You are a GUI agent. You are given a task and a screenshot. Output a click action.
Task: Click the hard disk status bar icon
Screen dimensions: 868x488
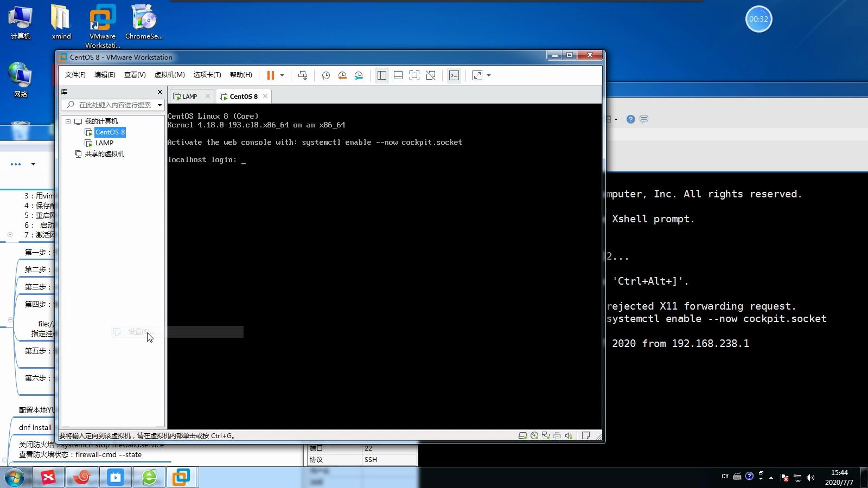pyautogui.click(x=523, y=435)
